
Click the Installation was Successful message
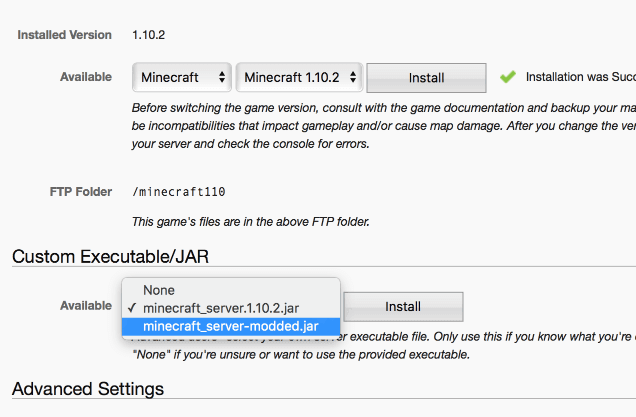pos(580,77)
